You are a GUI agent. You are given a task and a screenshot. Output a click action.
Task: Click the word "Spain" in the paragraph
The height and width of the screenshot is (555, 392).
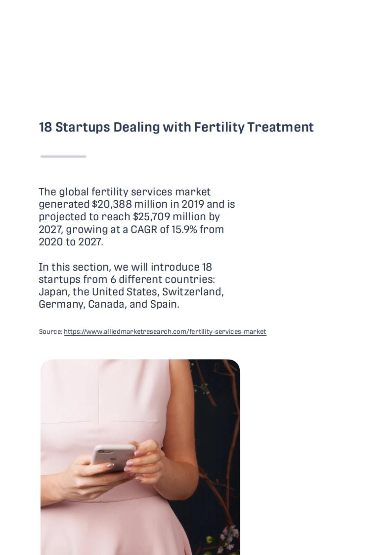point(164,304)
